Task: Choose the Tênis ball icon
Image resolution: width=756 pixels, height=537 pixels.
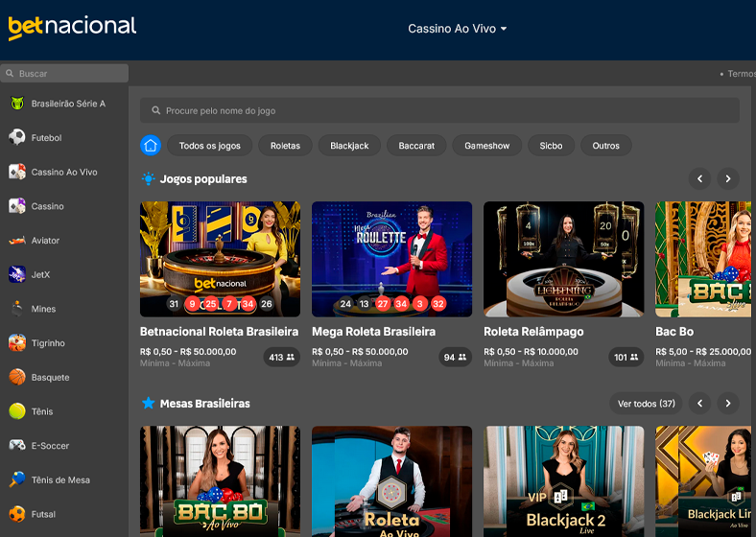Action: [x=17, y=411]
